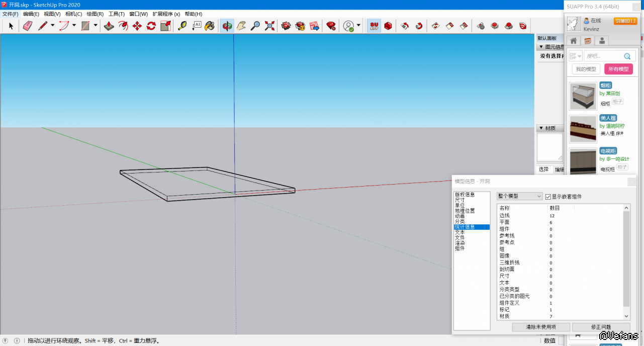
Task: Pick the Paint Bucket tool
Action: pyautogui.click(x=210, y=26)
